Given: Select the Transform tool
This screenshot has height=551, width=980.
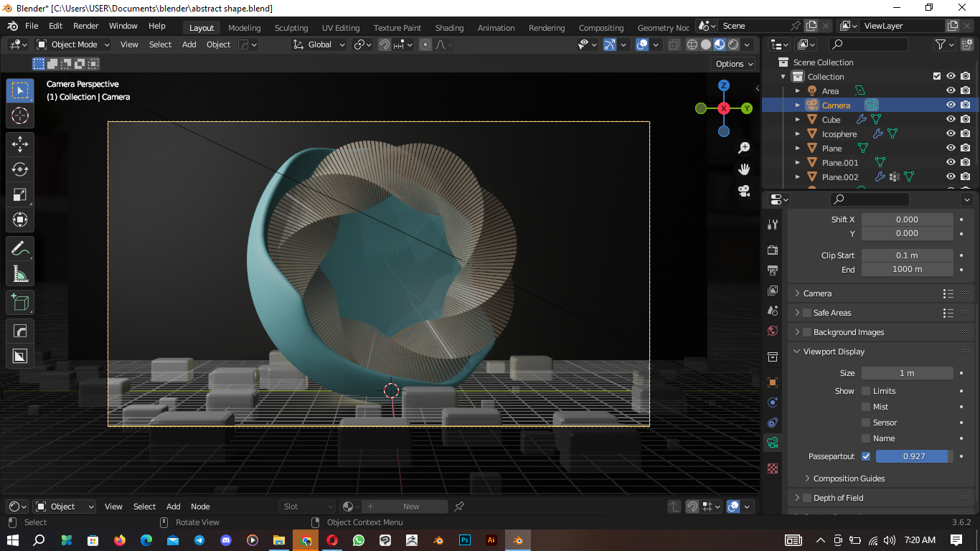Looking at the screenshot, I should click(x=20, y=220).
